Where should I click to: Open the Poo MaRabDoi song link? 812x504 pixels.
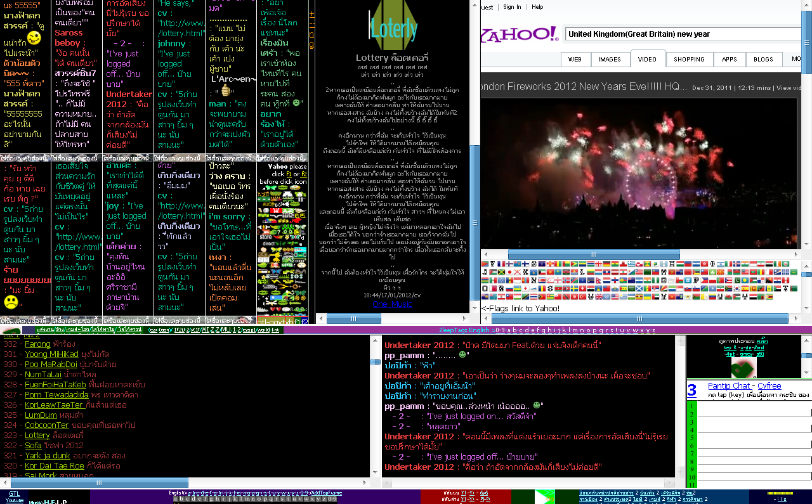pyautogui.click(x=52, y=365)
